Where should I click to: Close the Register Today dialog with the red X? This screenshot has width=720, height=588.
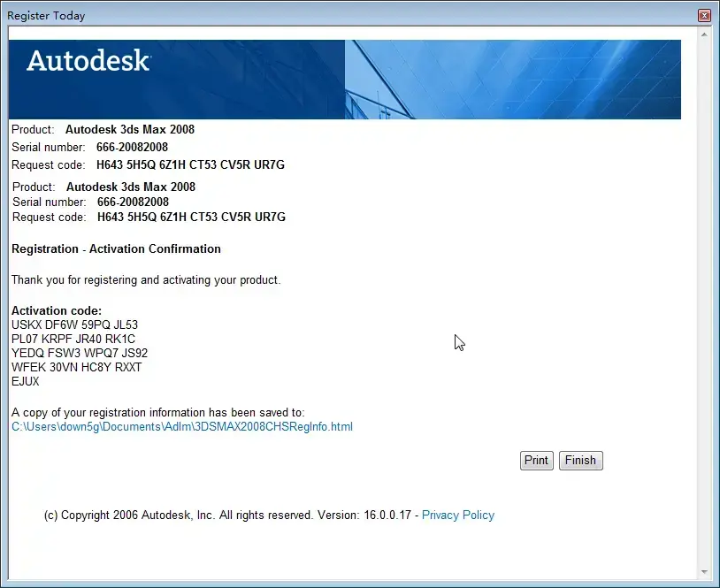tap(704, 16)
